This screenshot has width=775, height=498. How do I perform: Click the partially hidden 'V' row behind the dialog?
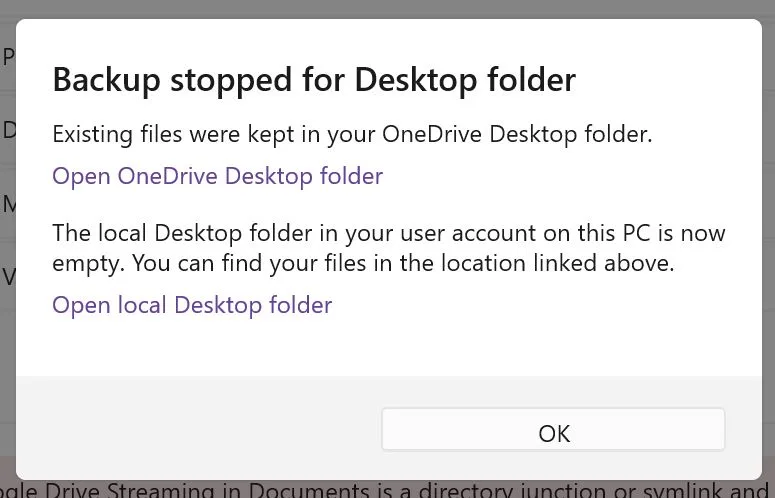pos(7,278)
